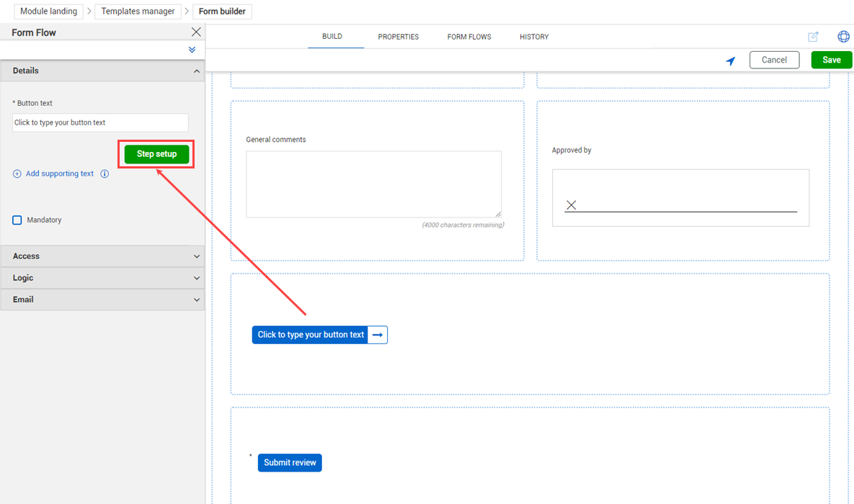This screenshot has height=504, width=854.
Task: Close the Form Flow panel
Action: [x=196, y=32]
